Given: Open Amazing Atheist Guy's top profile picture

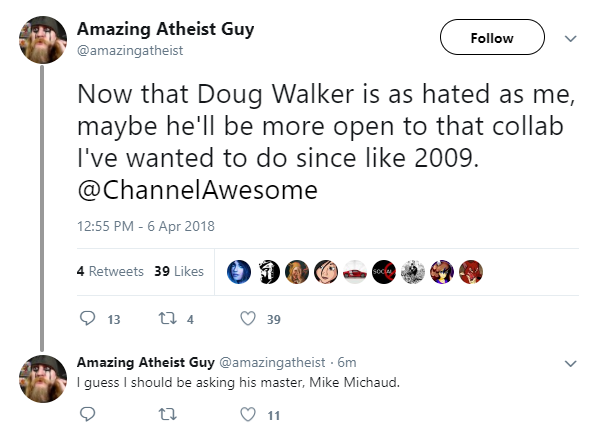Looking at the screenshot, I should click(x=43, y=40).
